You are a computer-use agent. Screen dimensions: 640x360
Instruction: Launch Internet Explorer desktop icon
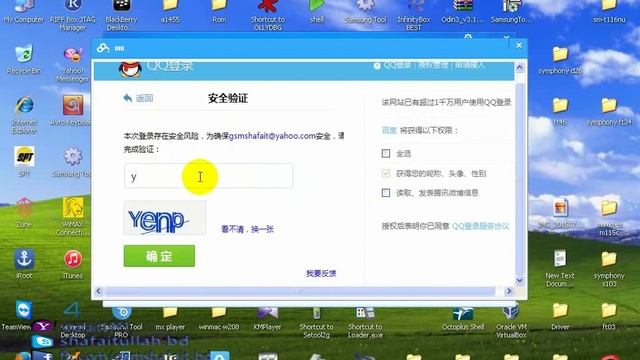[x=24, y=116]
